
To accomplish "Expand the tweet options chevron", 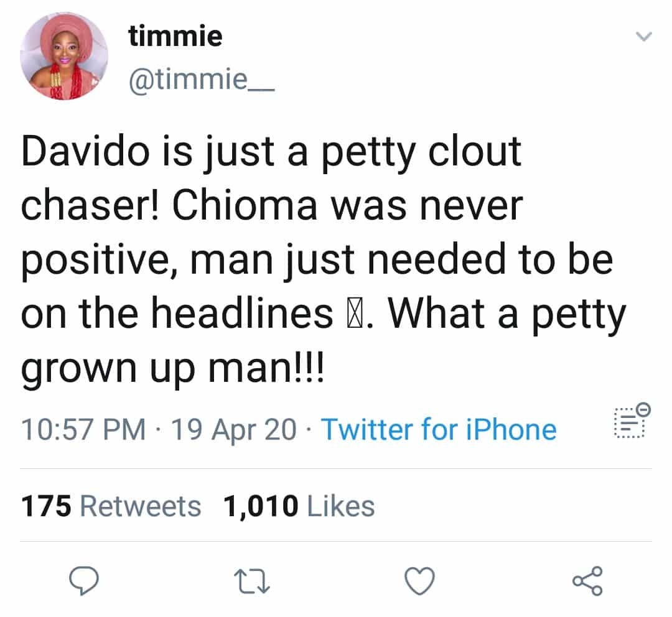I will [643, 39].
